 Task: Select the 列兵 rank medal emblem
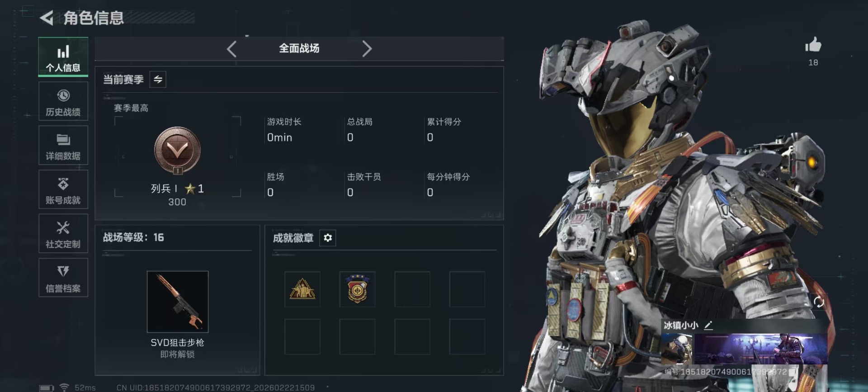pos(177,151)
